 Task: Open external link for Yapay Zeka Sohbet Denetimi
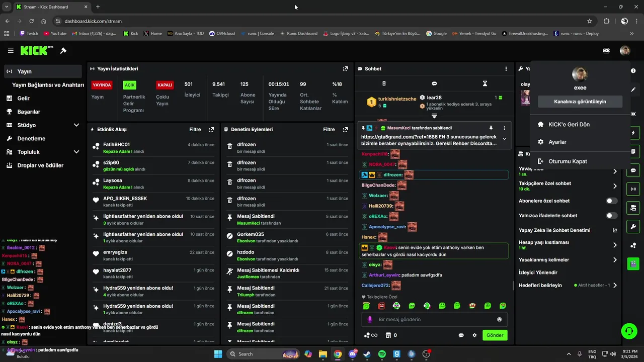tap(615, 230)
